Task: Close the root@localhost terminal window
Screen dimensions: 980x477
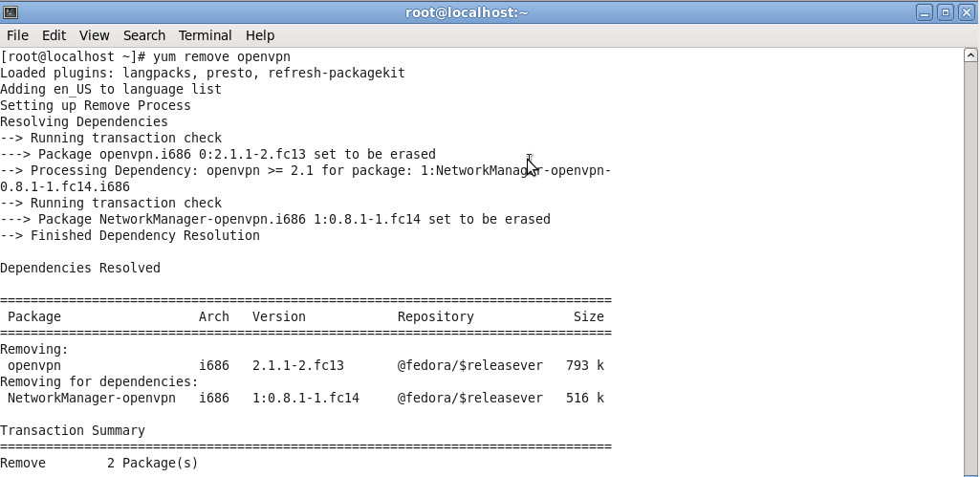Action: 966,12
